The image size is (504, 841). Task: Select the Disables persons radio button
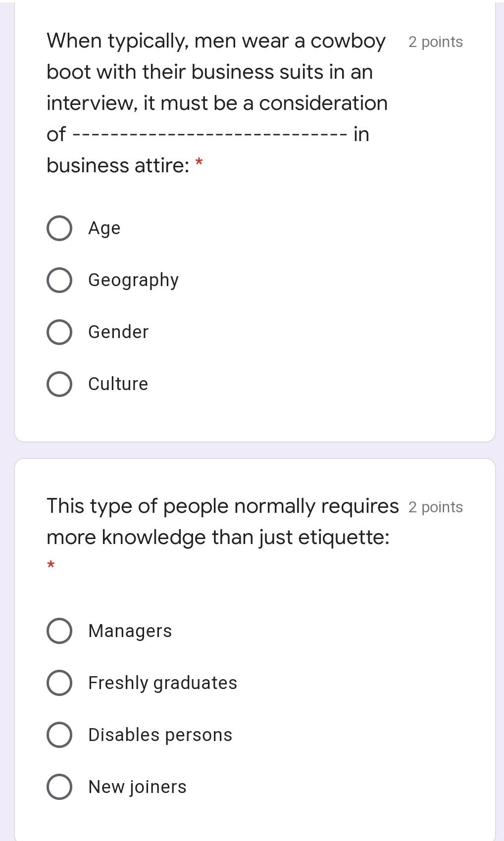59,735
